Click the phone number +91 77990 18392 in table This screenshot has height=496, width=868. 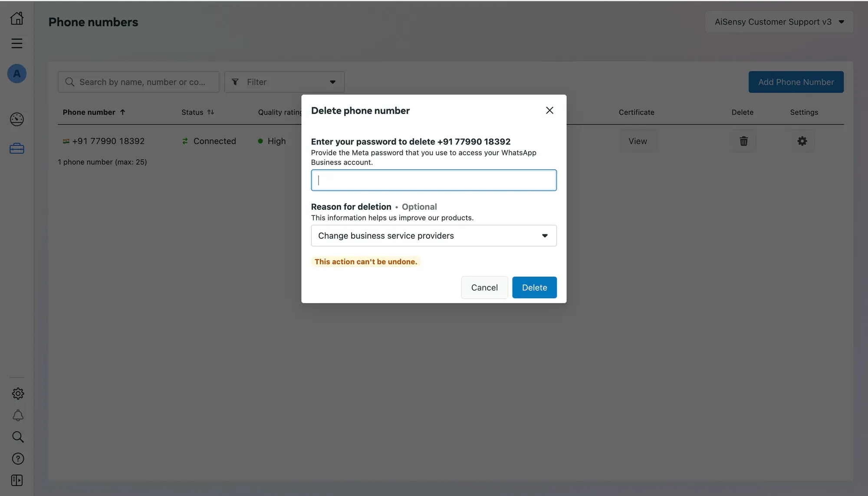tap(108, 141)
